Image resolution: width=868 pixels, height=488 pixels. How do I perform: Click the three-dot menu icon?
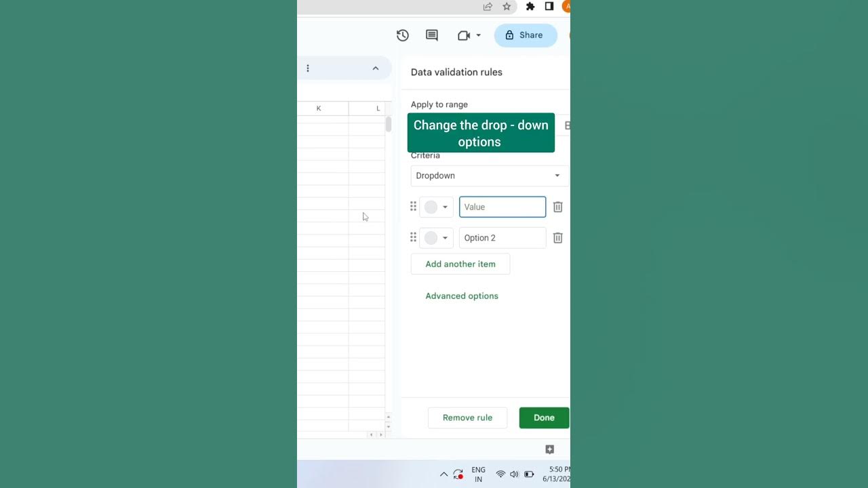pos(308,68)
